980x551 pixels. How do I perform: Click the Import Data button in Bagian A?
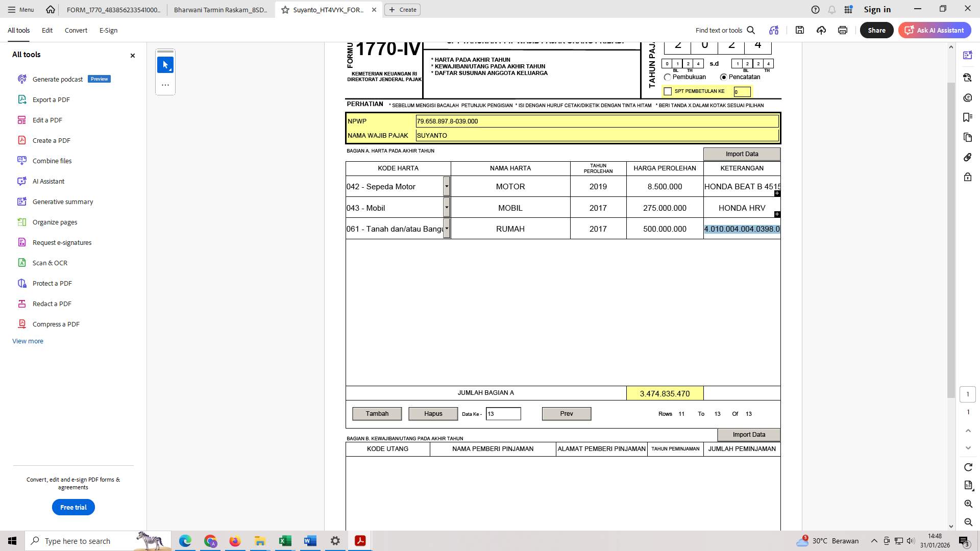click(742, 154)
